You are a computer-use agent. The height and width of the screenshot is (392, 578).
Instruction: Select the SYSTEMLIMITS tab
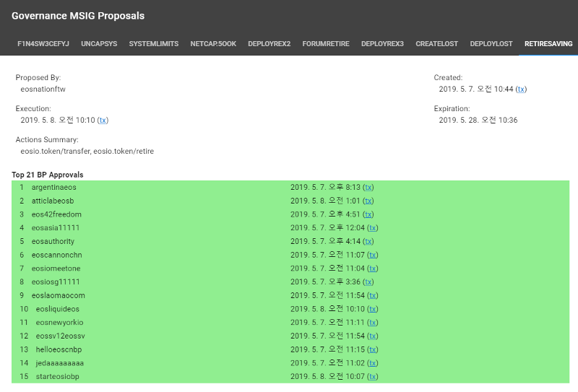click(x=154, y=44)
